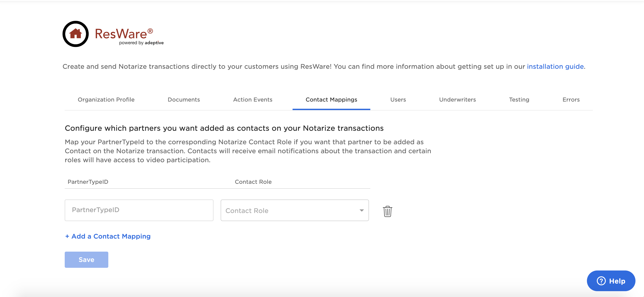Open the Contact Role dropdown
644x297 pixels.
[295, 210]
